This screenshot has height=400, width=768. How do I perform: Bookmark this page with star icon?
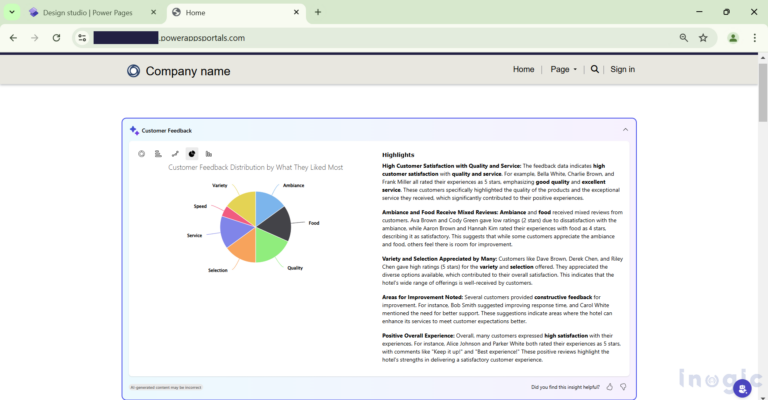coord(703,38)
